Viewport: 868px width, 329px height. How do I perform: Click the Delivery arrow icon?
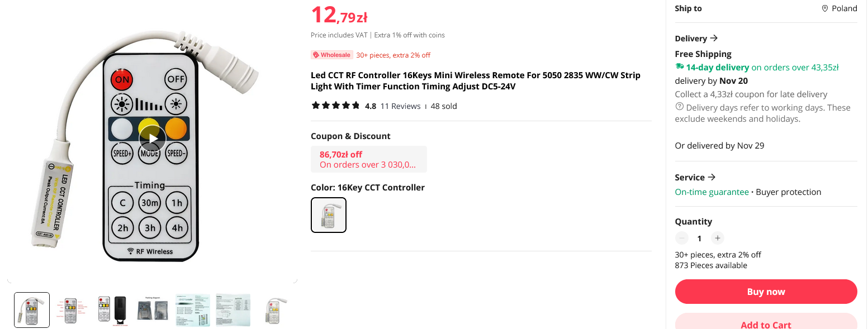click(714, 39)
